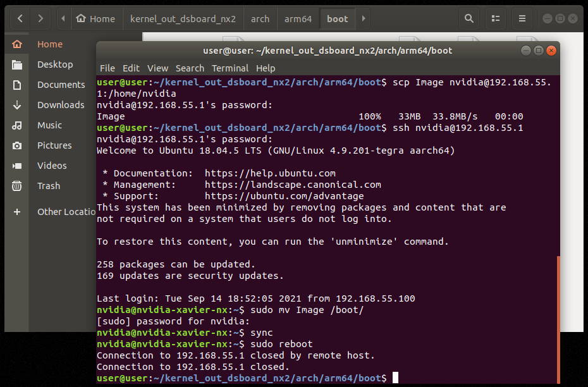The width and height of the screenshot is (588, 387).
Task: Open Home in the sidebar
Action: (x=50, y=44)
